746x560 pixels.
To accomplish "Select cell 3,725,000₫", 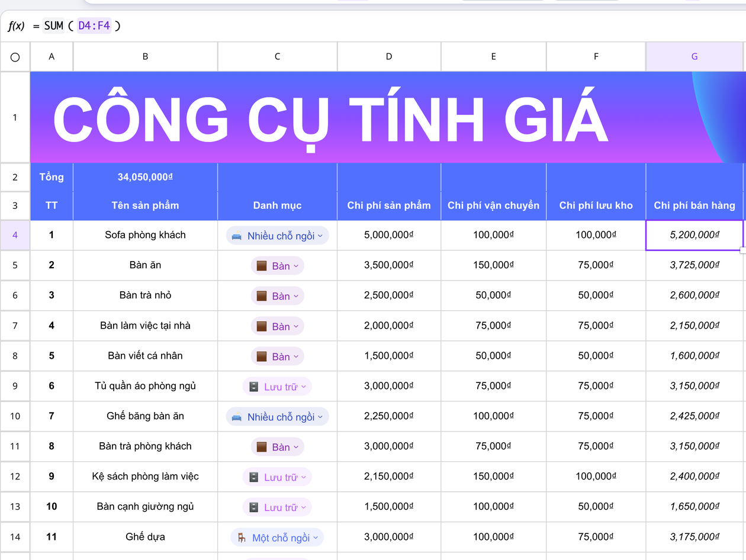I will pyautogui.click(x=694, y=265).
